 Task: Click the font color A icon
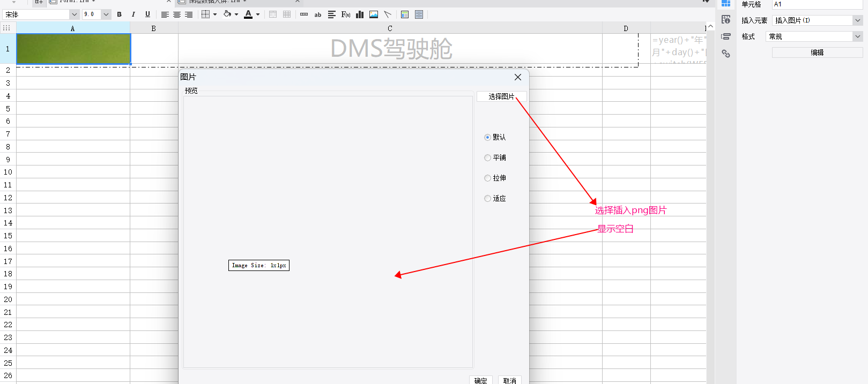point(248,14)
